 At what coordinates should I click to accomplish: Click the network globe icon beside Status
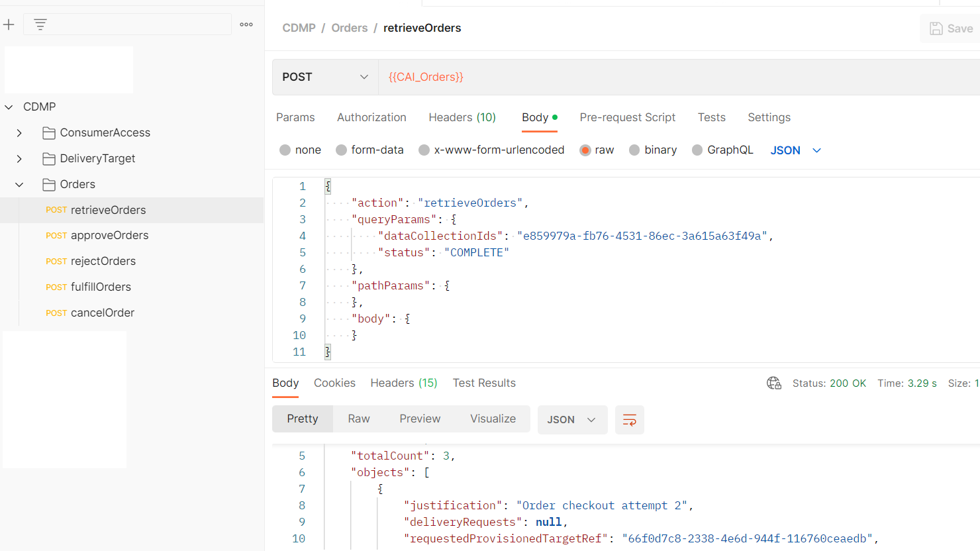[774, 383]
